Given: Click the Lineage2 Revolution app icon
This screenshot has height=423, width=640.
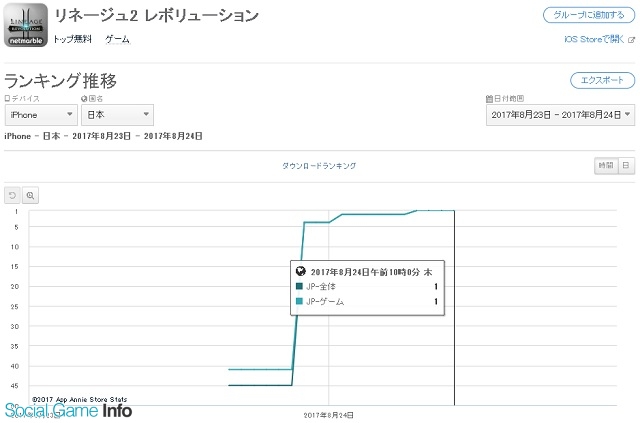Looking at the screenshot, I should 25,25.
